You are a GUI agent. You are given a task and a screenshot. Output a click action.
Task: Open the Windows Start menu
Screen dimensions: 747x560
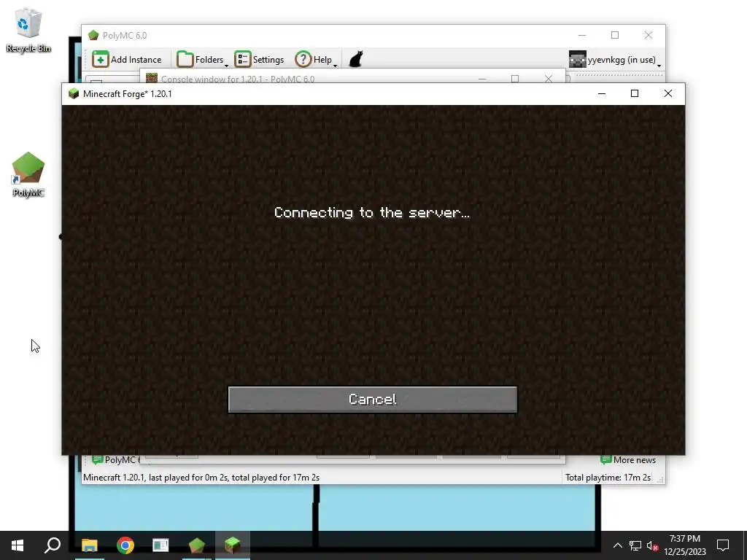18,545
